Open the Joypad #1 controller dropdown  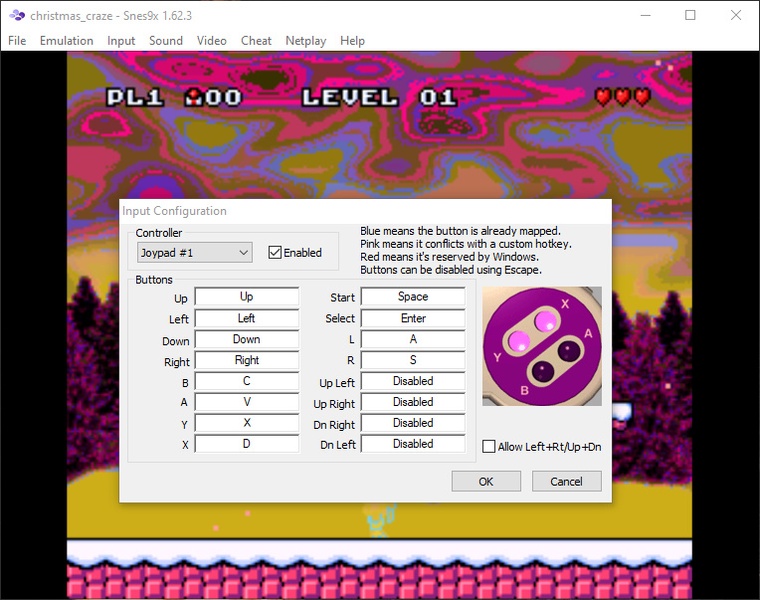click(x=194, y=253)
